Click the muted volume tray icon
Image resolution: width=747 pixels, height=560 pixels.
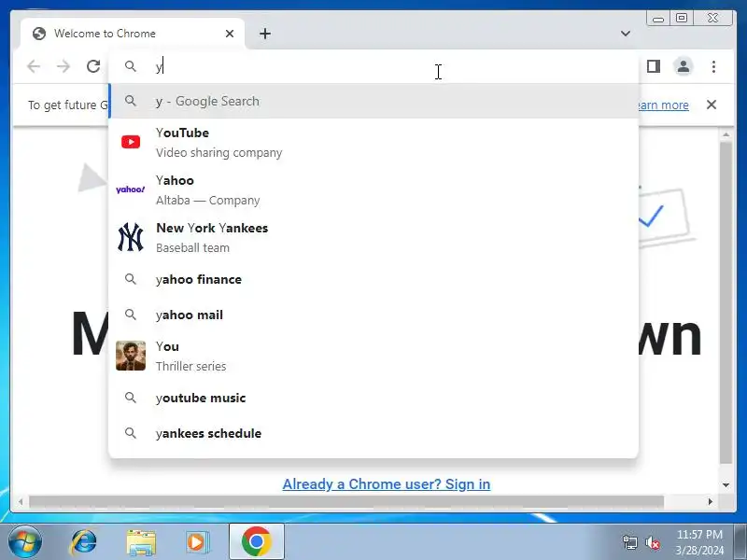click(652, 542)
